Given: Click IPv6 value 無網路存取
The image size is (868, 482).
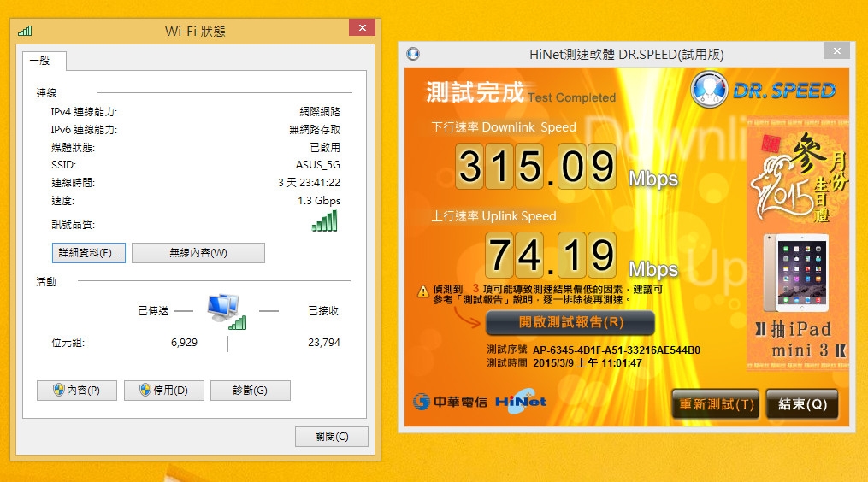Looking at the screenshot, I should (315, 130).
